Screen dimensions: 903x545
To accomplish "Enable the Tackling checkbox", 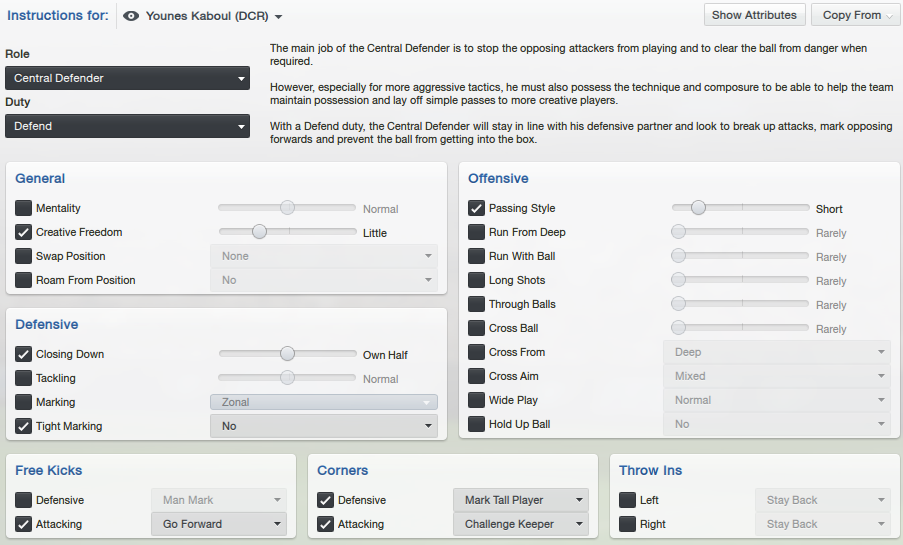I will pos(24,378).
